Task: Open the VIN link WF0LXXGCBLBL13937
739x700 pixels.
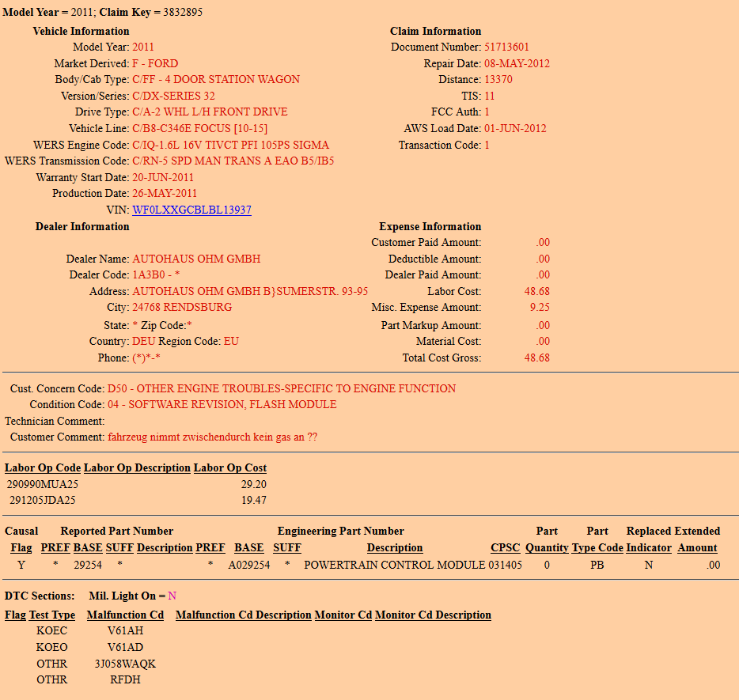Action: pyautogui.click(x=191, y=210)
